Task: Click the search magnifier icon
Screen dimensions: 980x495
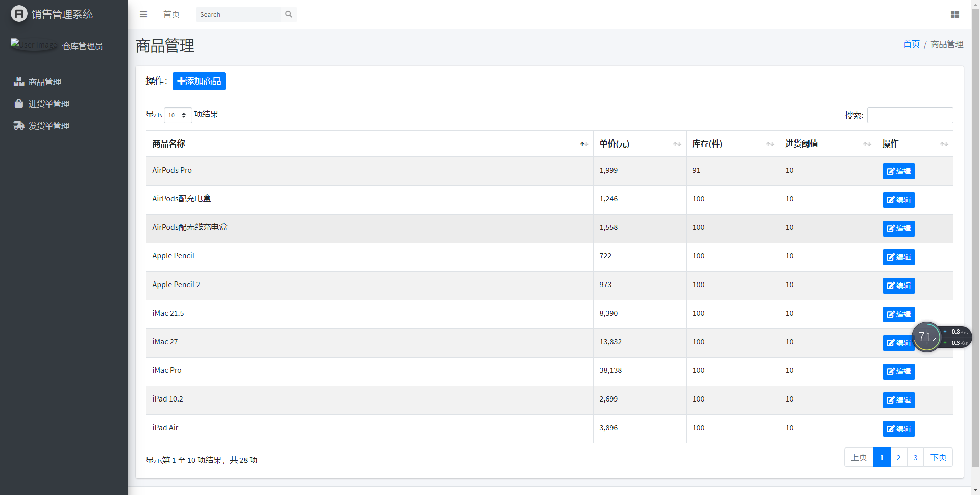Action: (289, 14)
